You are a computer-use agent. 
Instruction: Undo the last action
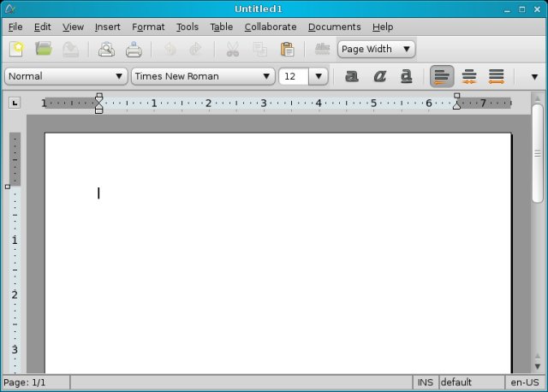click(x=170, y=49)
